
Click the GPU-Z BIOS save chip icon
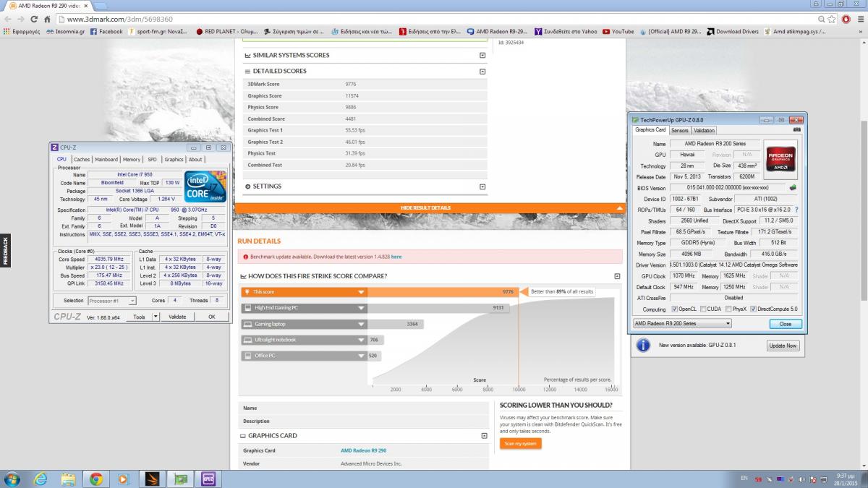pyautogui.click(x=793, y=188)
